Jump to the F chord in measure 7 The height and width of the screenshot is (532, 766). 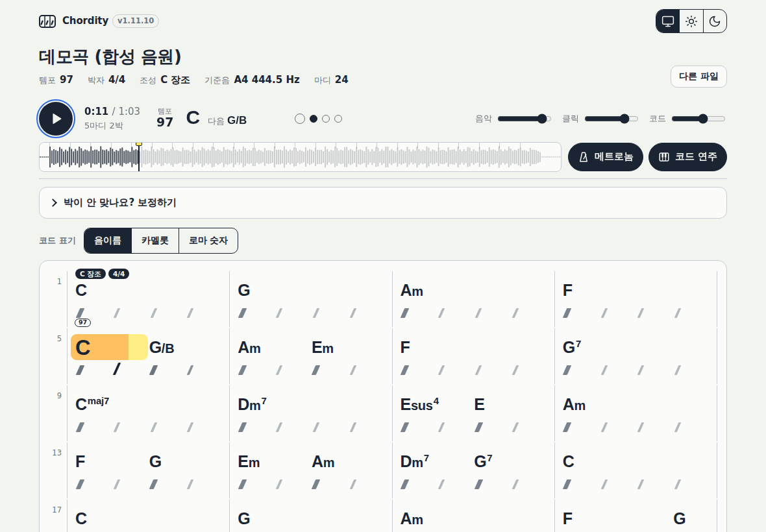(x=405, y=348)
